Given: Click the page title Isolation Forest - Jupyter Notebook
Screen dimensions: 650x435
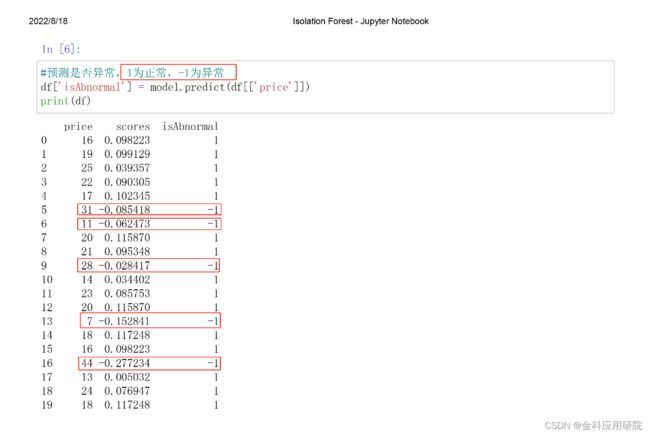Looking at the screenshot, I should point(360,21).
